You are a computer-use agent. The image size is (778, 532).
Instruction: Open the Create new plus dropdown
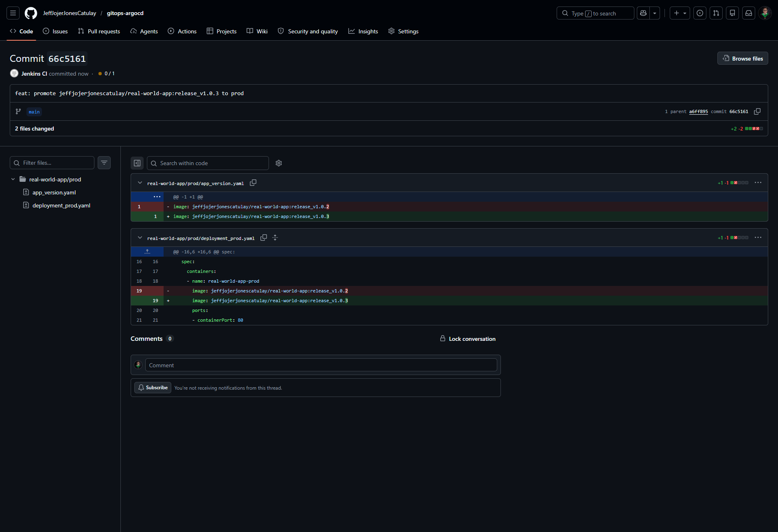point(680,13)
